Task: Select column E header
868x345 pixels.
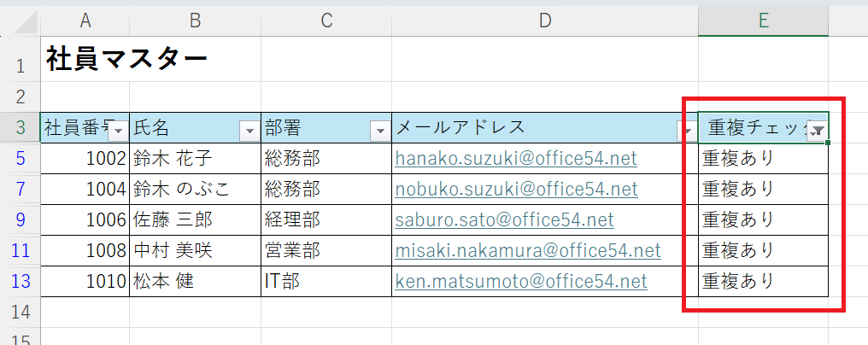Action: (764, 20)
